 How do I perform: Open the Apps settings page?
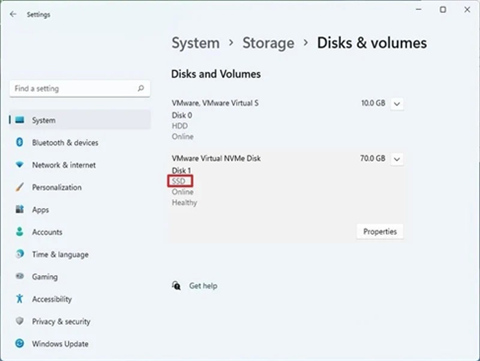point(80,209)
